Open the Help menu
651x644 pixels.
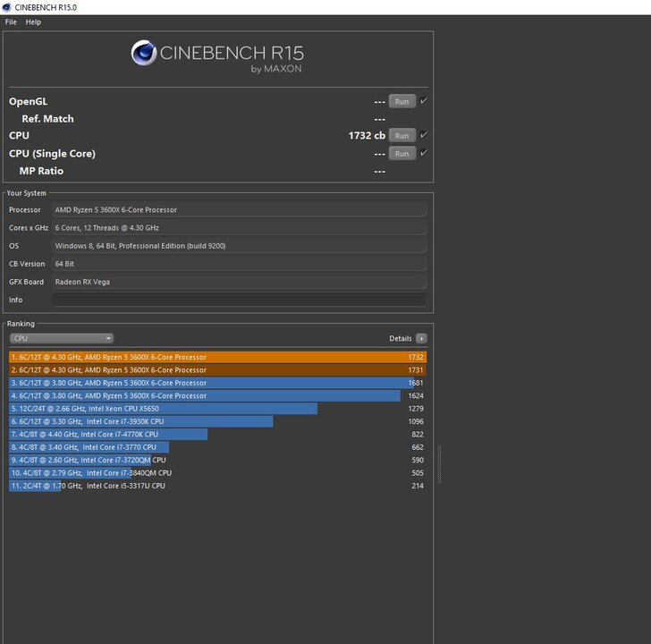[x=33, y=22]
